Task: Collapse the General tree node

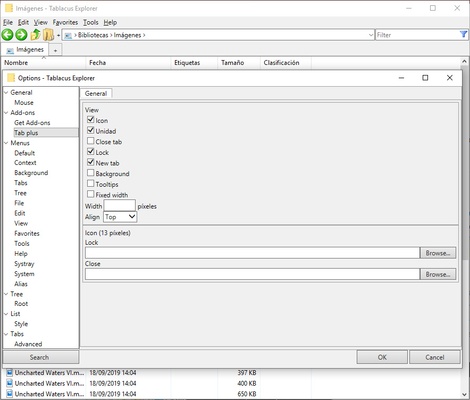Action: pyautogui.click(x=6, y=93)
